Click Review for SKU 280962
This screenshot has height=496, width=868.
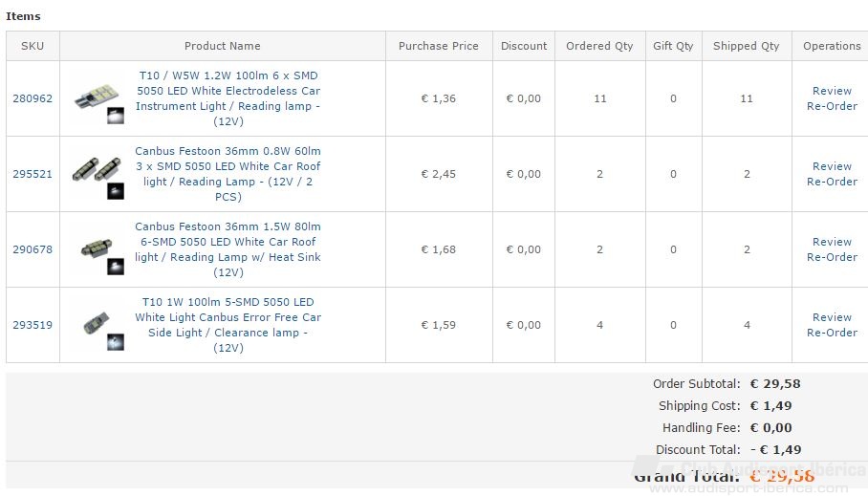coord(832,91)
